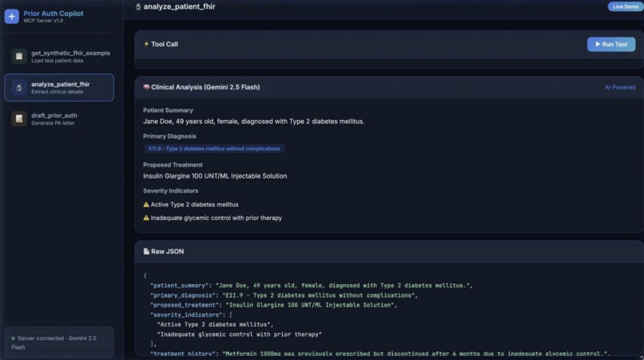Click the proposed_treatment line in Raw JSON
This screenshot has width=644, height=360.
coord(273,306)
